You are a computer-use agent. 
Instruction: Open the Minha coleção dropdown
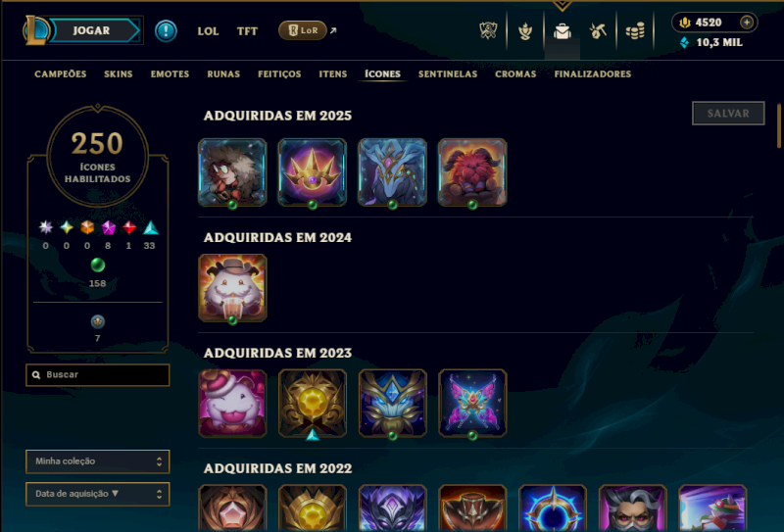coord(97,461)
